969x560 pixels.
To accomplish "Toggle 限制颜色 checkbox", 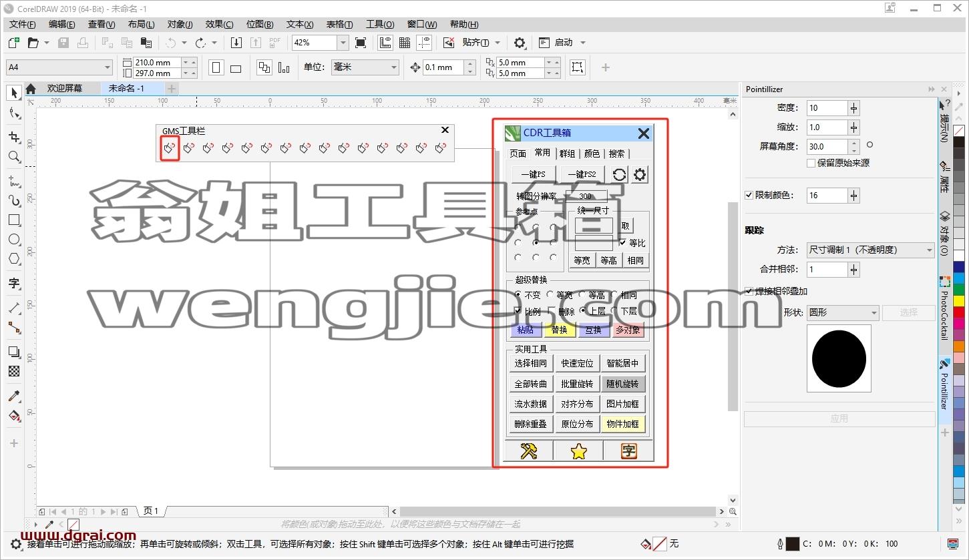I will point(749,196).
